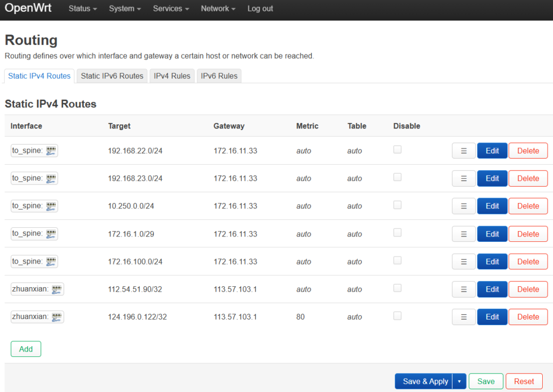Image resolution: width=553 pixels, height=392 pixels.
Task: Open the Save & Apply dropdown arrow
Action: [459, 381]
